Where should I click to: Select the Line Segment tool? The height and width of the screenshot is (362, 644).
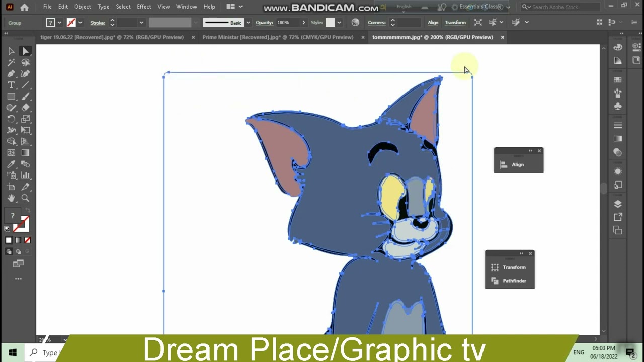[25, 85]
